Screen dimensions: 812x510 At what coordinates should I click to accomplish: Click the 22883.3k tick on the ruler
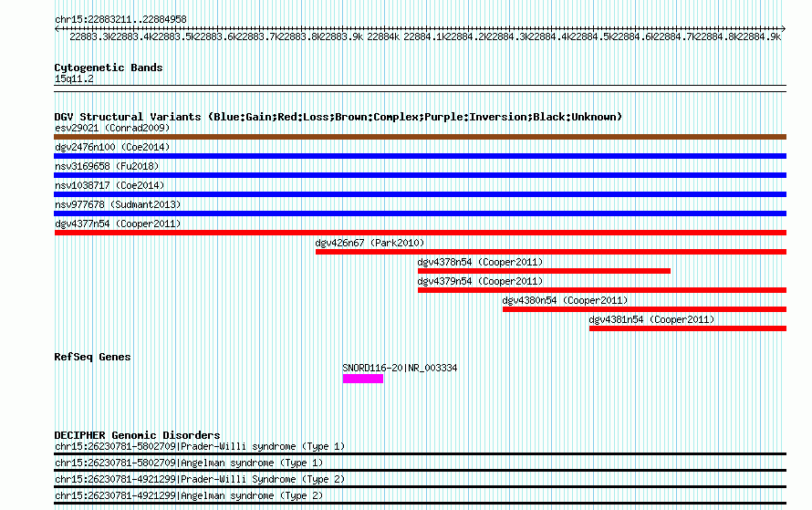coord(90,36)
